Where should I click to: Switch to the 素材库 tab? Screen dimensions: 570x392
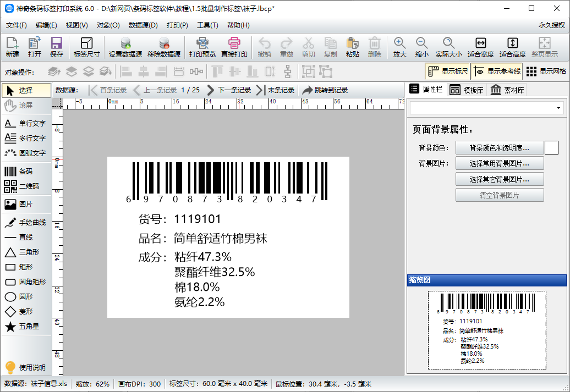point(507,90)
